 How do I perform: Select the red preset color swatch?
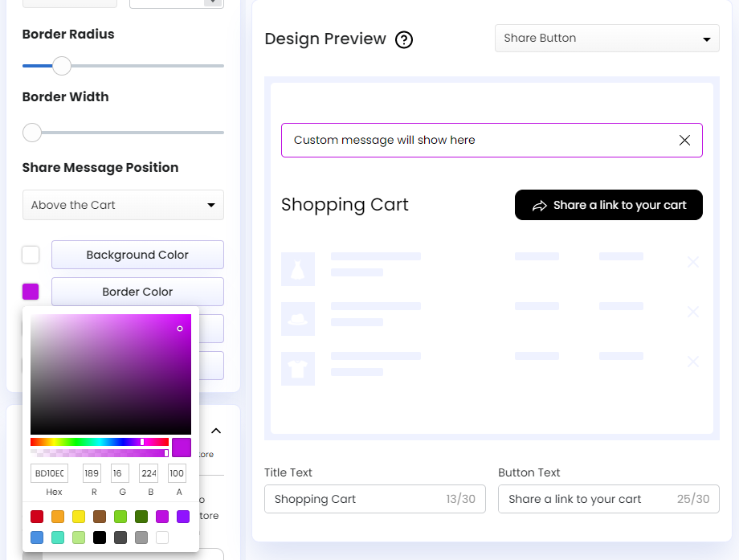36,517
